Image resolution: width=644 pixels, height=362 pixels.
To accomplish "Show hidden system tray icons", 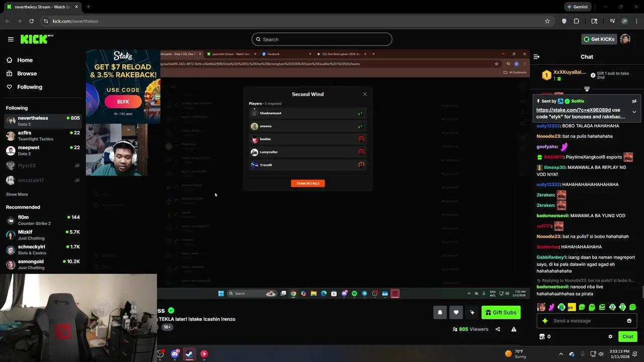I will click(561, 354).
